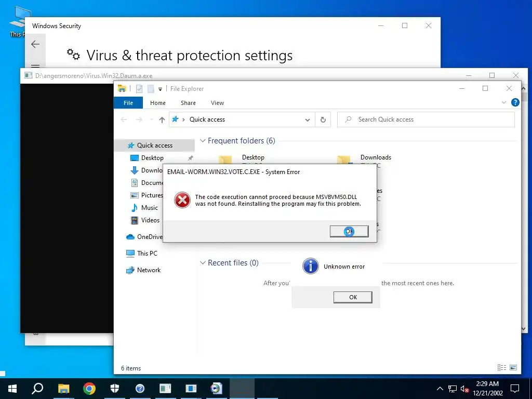Click the Search Quick access box
The width and height of the screenshot is (532, 399).
pyautogui.click(x=426, y=119)
